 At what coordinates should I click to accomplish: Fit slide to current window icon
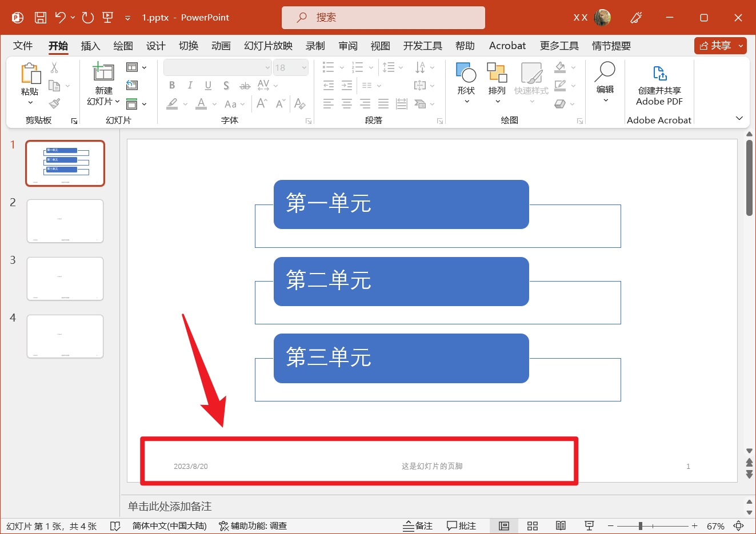pyautogui.click(x=739, y=526)
